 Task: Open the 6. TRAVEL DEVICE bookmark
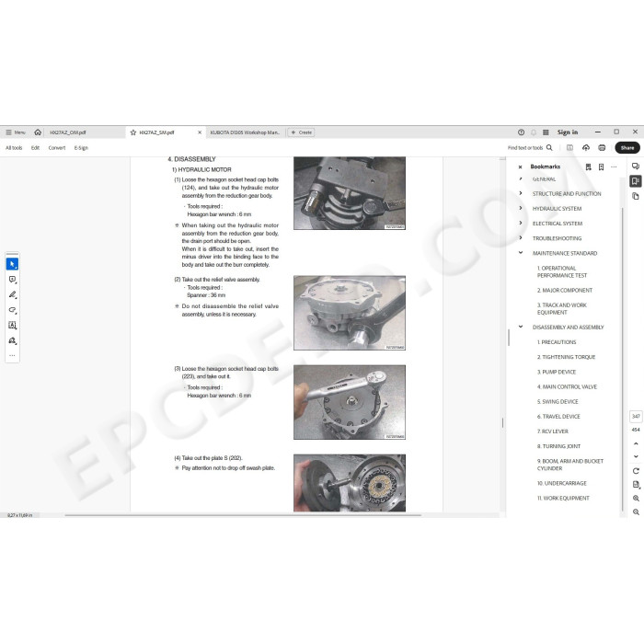coord(558,417)
